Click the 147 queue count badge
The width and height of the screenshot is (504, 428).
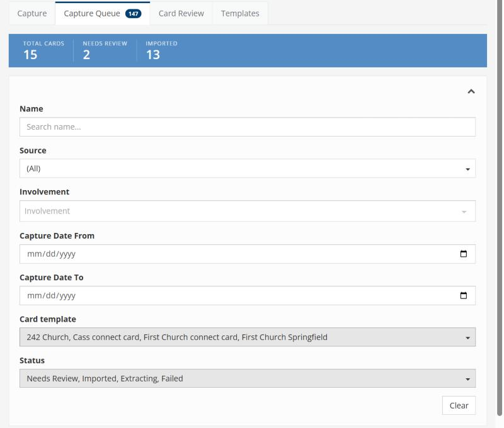pos(133,13)
